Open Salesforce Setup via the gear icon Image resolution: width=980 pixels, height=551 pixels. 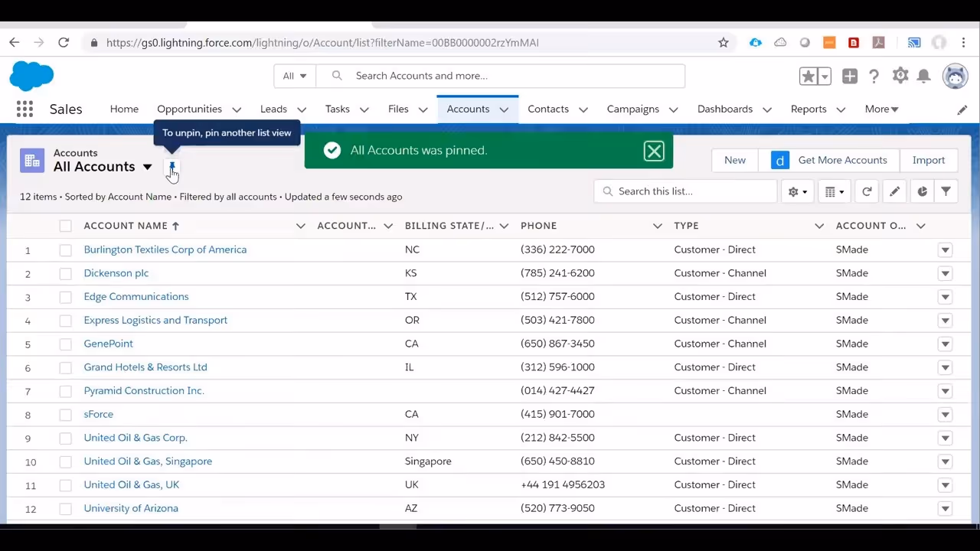(x=900, y=75)
